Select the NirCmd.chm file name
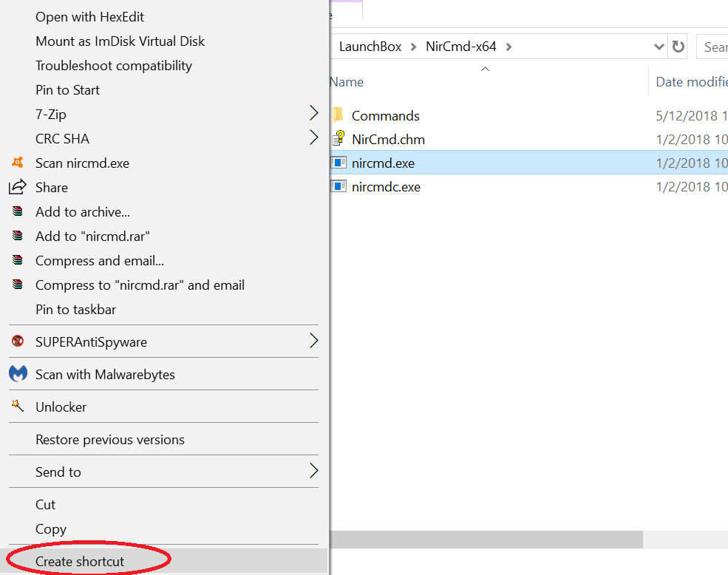This screenshot has width=728, height=575. (x=388, y=140)
